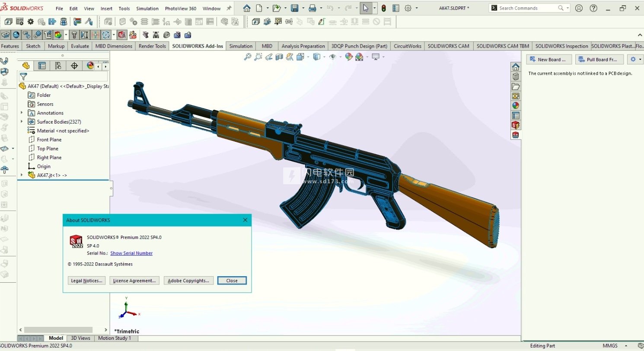Expand the Annotations tree node
The height and width of the screenshot is (351, 644).
click(x=22, y=113)
